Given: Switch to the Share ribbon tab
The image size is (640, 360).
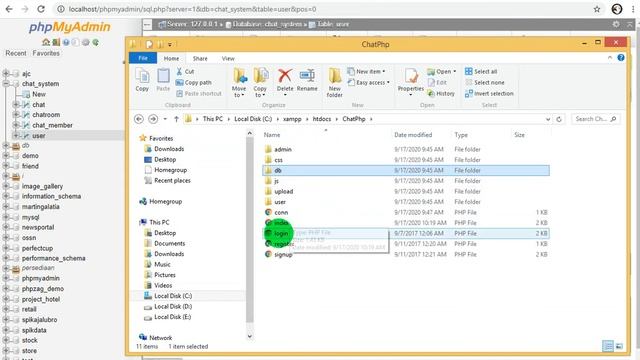Looking at the screenshot, I should coord(200,58).
